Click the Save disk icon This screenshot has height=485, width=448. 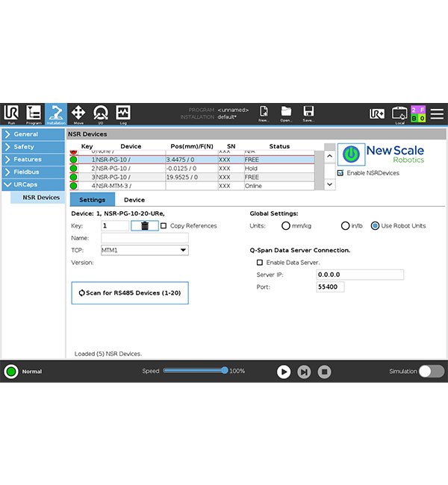tap(308, 114)
